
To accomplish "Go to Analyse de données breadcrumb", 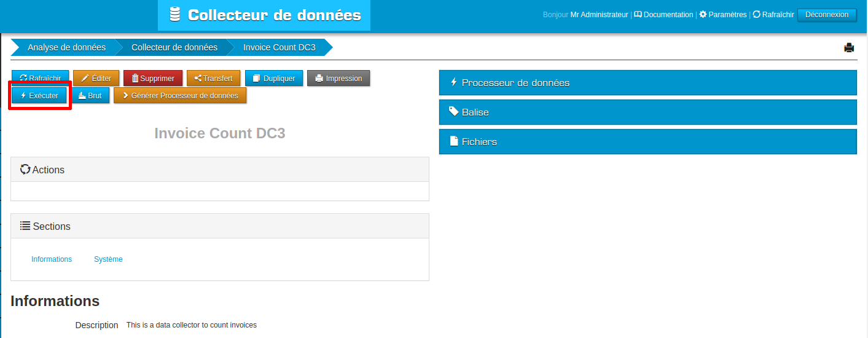I will pyautogui.click(x=66, y=47).
